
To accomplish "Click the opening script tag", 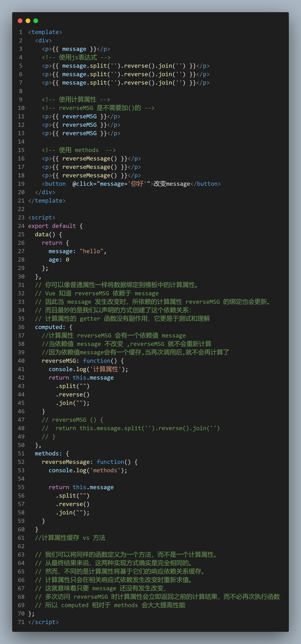I will coord(42,217).
